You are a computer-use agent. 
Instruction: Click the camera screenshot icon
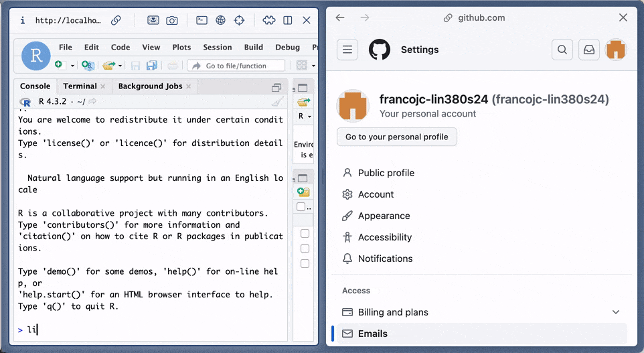[172, 20]
